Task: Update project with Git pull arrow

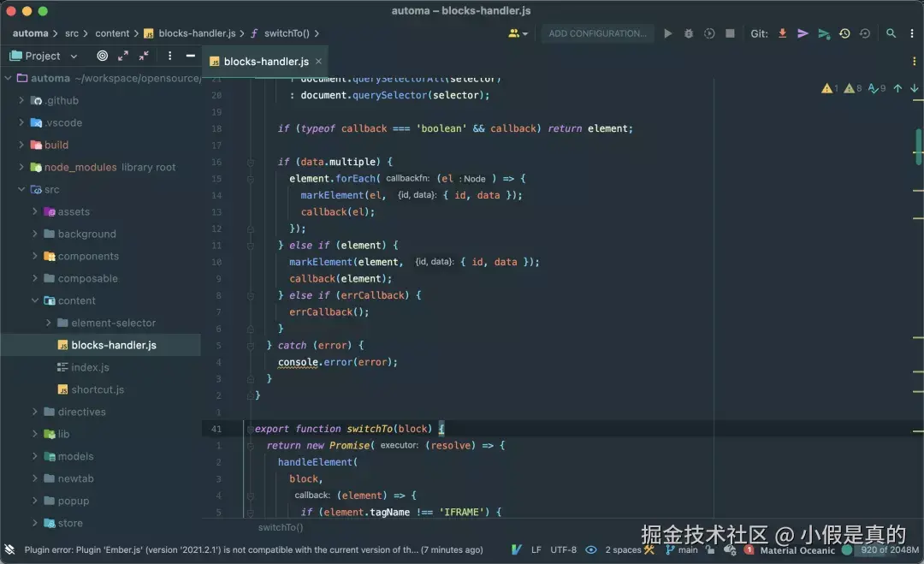Action: 783,33
